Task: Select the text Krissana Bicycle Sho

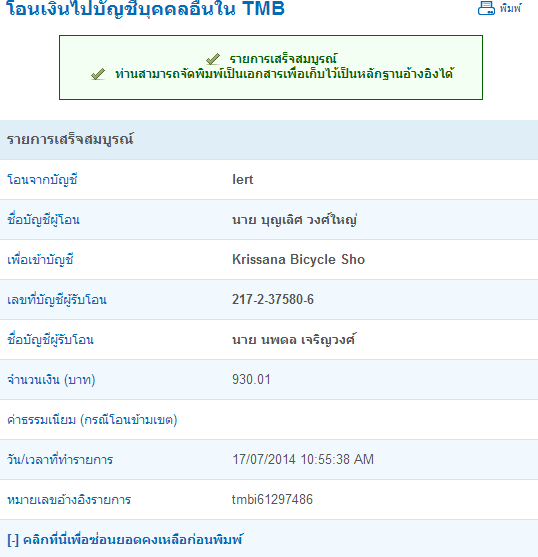Action: [x=298, y=259]
